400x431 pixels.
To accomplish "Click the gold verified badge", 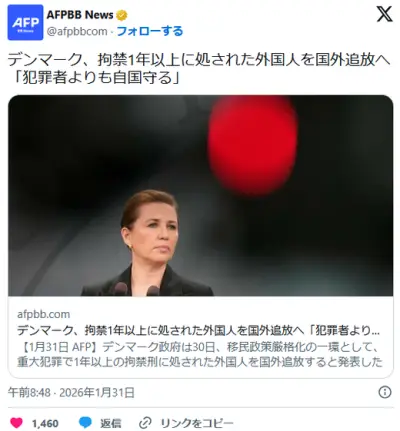I will tap(121, 15).
